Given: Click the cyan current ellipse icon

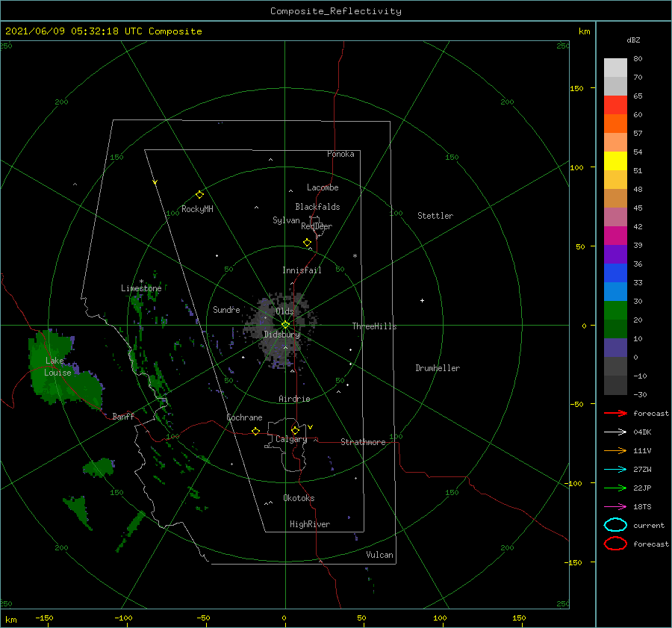Looking at the screenshot, I should tap(615, 525).
